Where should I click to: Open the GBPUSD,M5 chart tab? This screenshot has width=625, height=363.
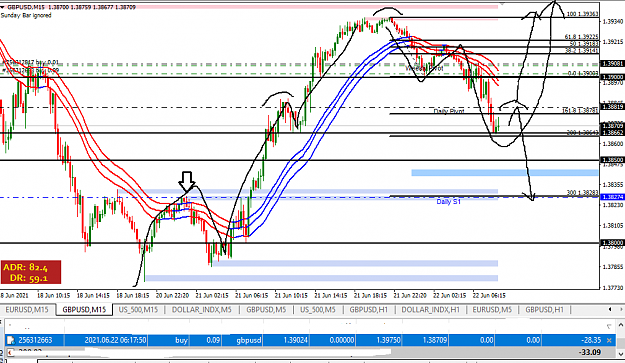[x=266, y=310]
